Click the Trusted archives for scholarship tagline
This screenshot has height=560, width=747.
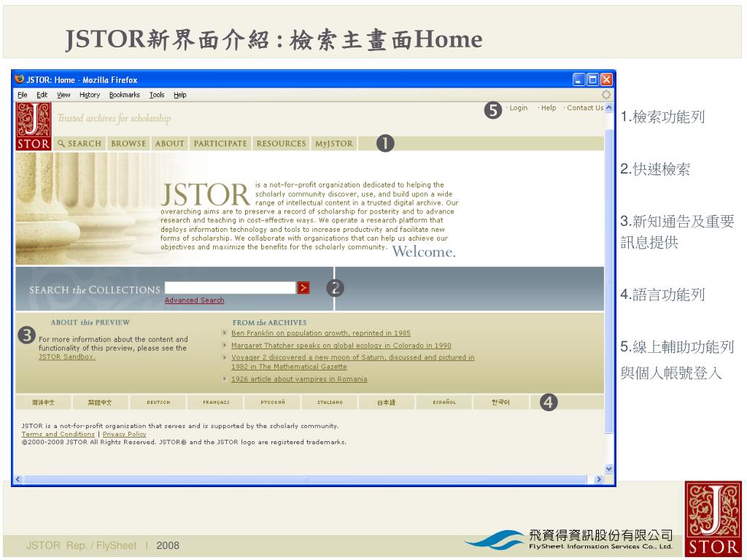(x=115, y=118)
